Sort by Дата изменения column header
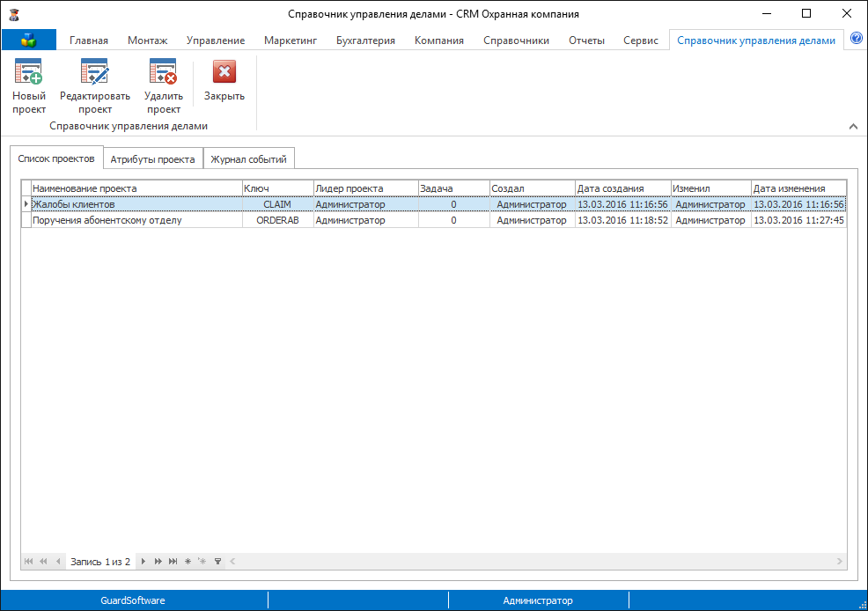Screen dimensions: 868x611 coord(798,188)
